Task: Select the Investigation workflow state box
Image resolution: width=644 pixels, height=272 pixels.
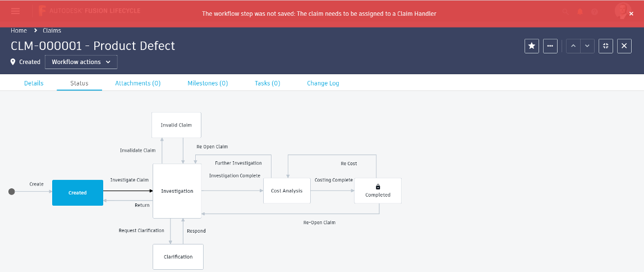Action: (x=177, y=191)
